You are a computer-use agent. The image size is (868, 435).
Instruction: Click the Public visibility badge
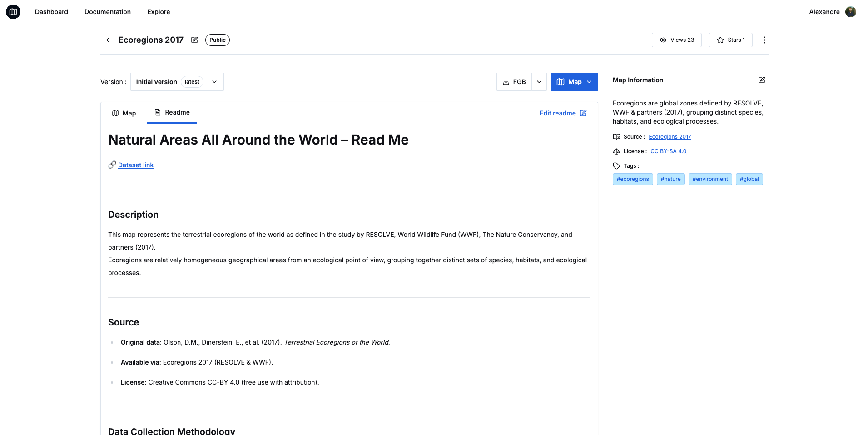[217, 40]
